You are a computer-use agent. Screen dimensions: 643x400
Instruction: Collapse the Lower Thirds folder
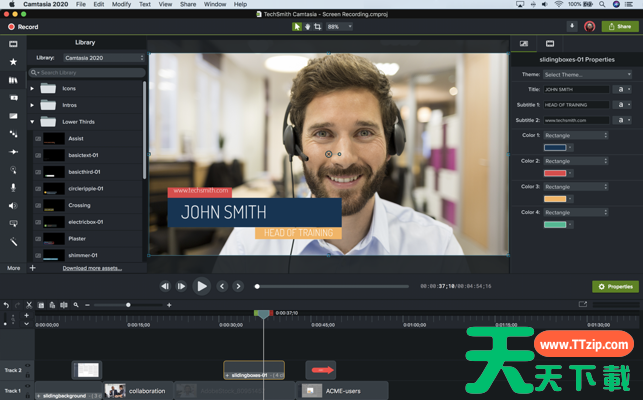(x=32, y=122)
